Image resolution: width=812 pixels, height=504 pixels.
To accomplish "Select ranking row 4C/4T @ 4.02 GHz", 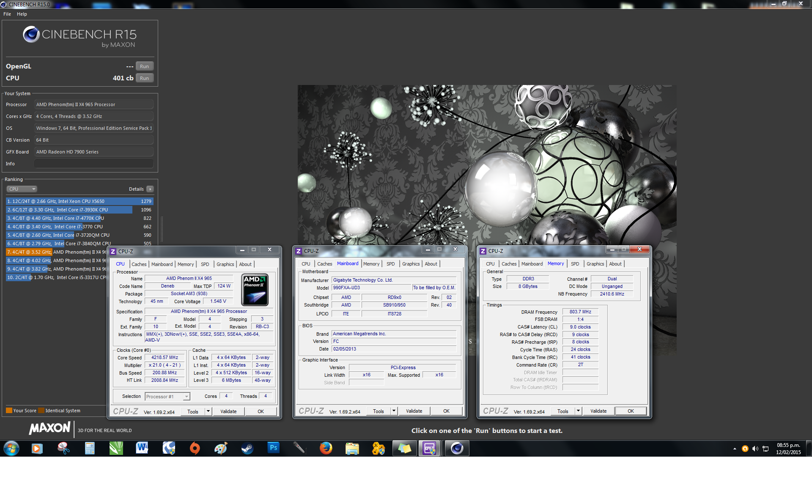I will coord(56,260).
